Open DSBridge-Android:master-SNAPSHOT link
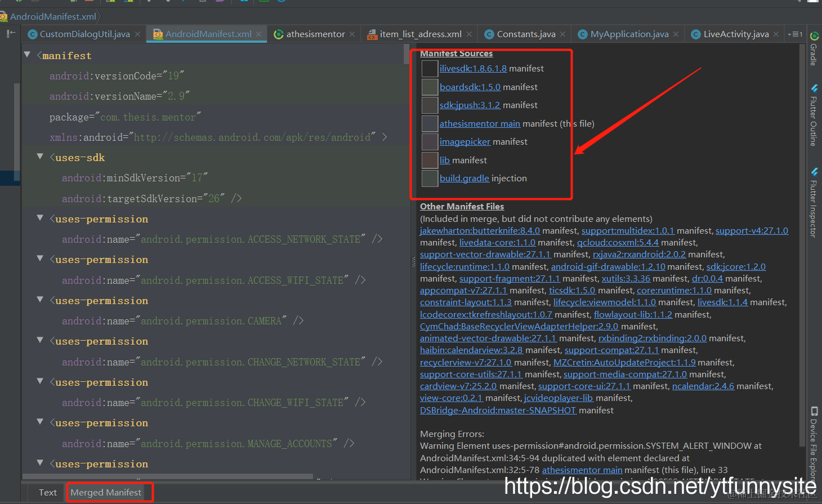Screen dimensions: 822x504 pos(498,411)
